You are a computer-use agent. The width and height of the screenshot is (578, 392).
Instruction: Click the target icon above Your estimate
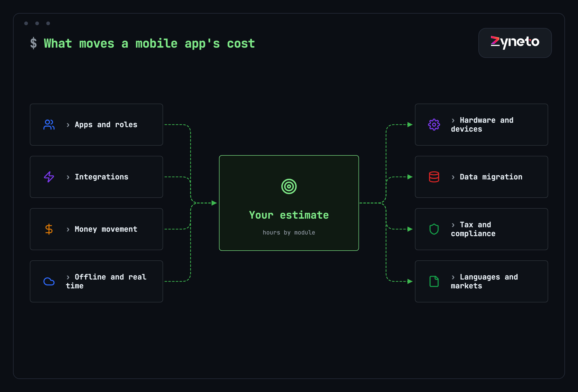pyautogui.click(x=289, y=186)
